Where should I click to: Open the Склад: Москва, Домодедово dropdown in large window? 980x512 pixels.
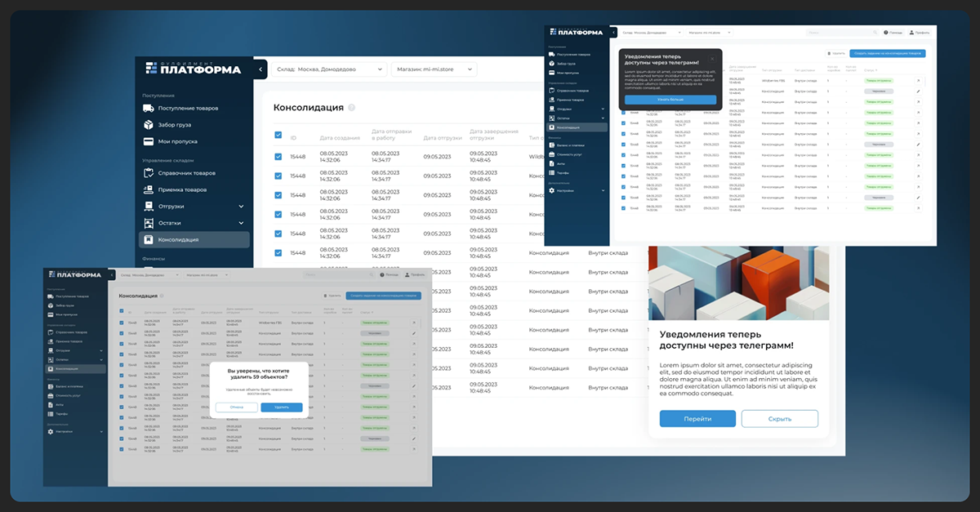[327, 69]
